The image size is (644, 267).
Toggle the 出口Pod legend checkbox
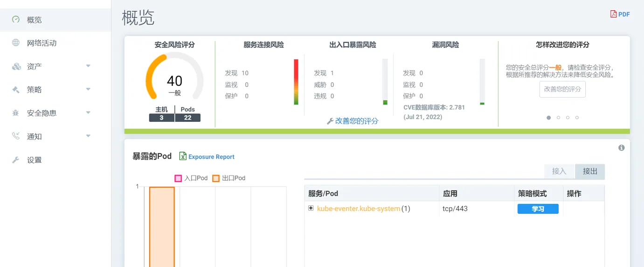pyautogui.click(x=216, y=178)
